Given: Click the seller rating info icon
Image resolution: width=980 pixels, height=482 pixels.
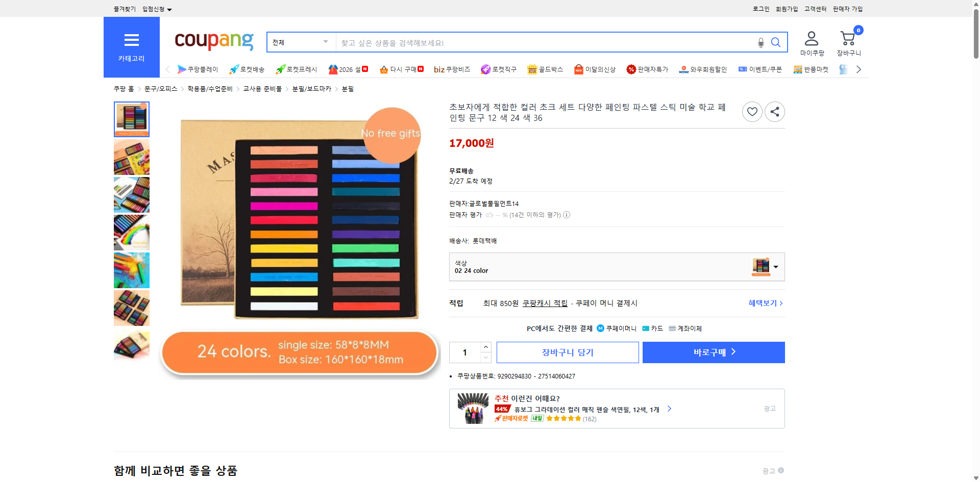Looking at the screenshot, I should click(567, 215).
